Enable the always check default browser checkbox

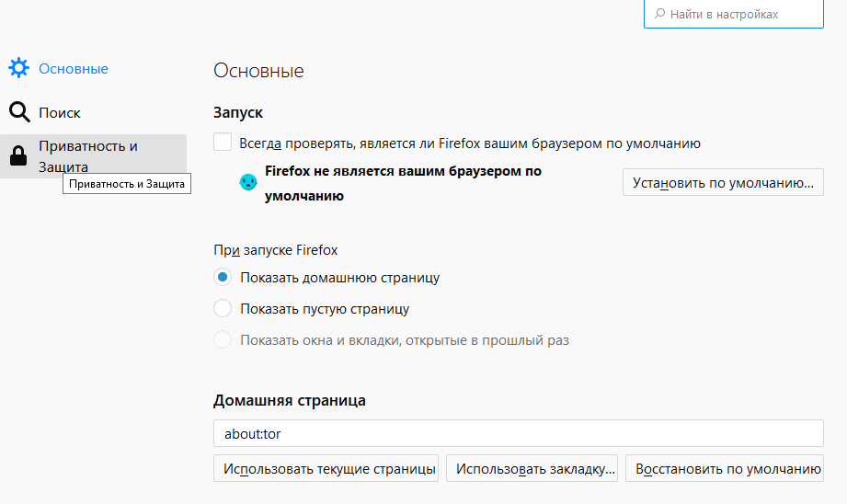coord(223,143)
